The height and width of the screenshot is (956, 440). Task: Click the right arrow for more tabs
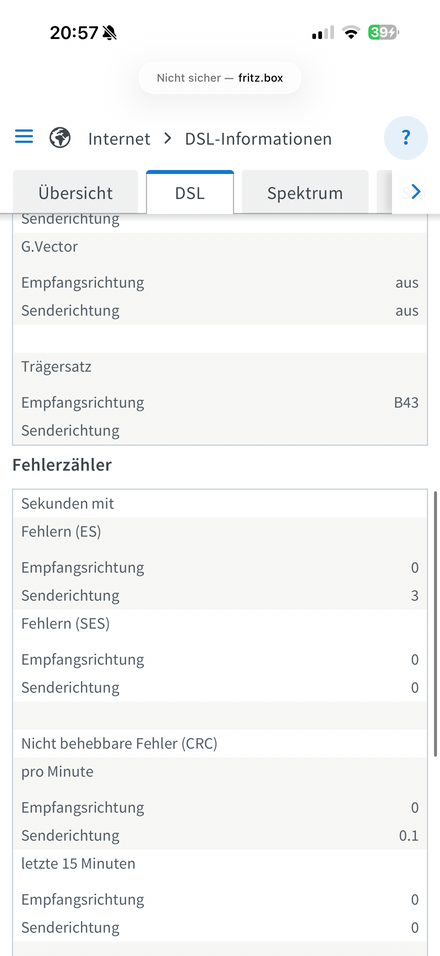[x=416, y=192]
